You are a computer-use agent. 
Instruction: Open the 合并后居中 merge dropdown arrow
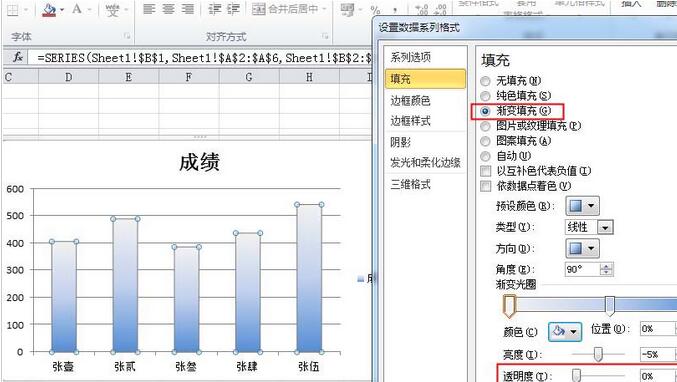[x=325, y=9]
